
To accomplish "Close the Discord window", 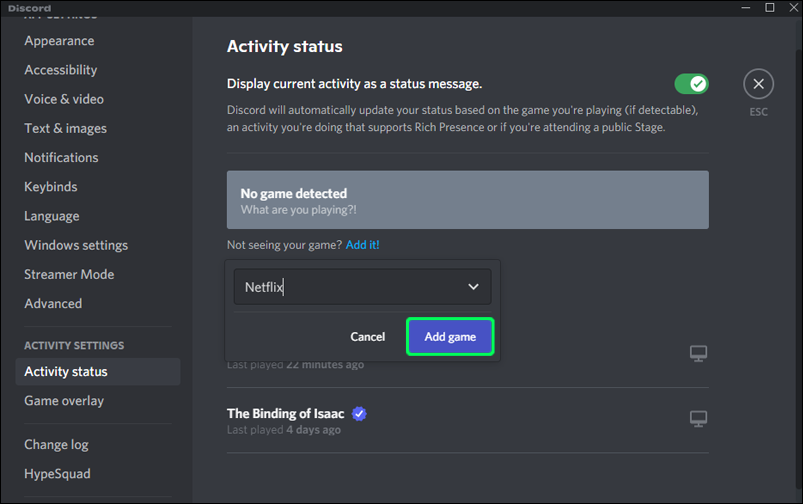I will tap(793, 8).
